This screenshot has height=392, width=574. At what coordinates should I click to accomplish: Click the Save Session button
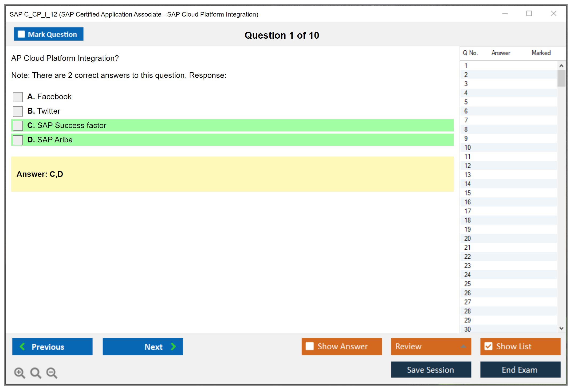(431, 370)
